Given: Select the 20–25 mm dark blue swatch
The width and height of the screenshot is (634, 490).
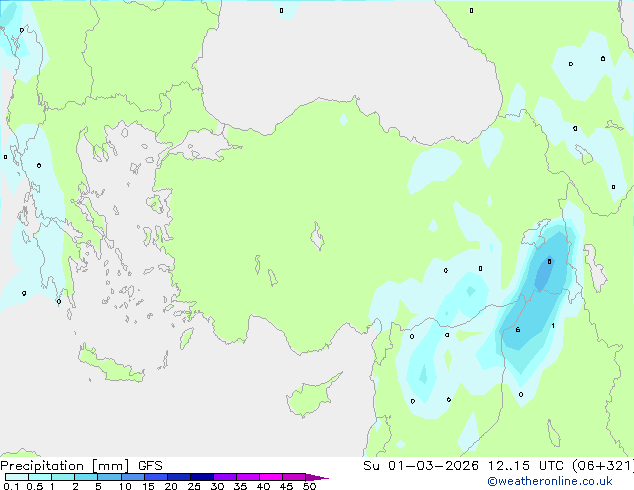Looking at the screenshot, I should tap(178, 477).
